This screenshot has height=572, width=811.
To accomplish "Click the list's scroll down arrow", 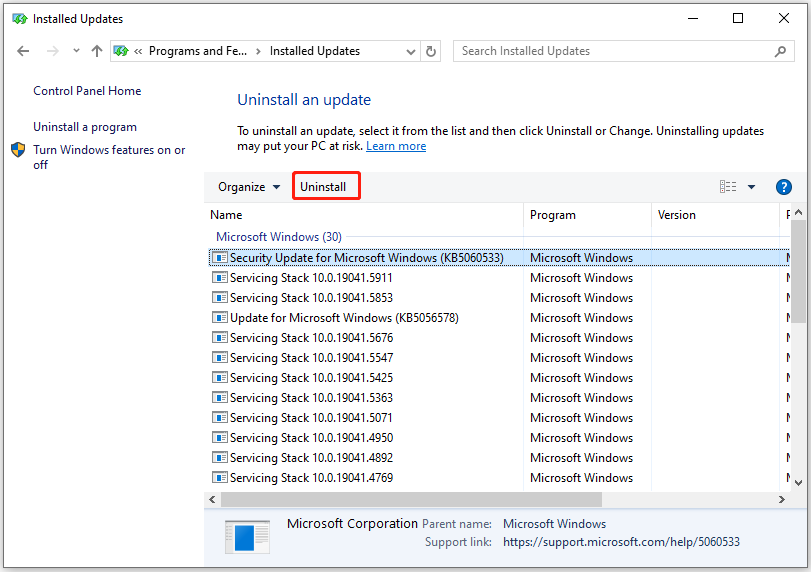I will point(798,483).
